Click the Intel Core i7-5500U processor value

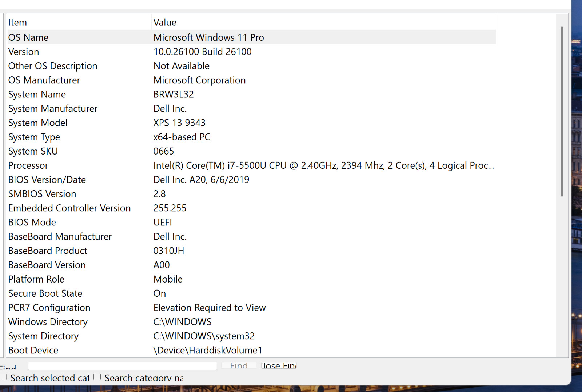(x=323, y=165)
